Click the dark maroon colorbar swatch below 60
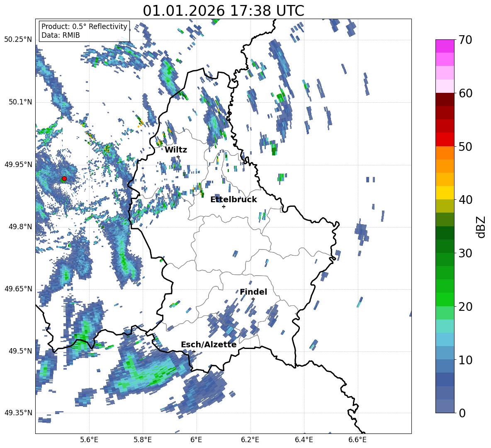Viewport: 491px width, 448px height. pyautogui.click(x=445, y=99)
